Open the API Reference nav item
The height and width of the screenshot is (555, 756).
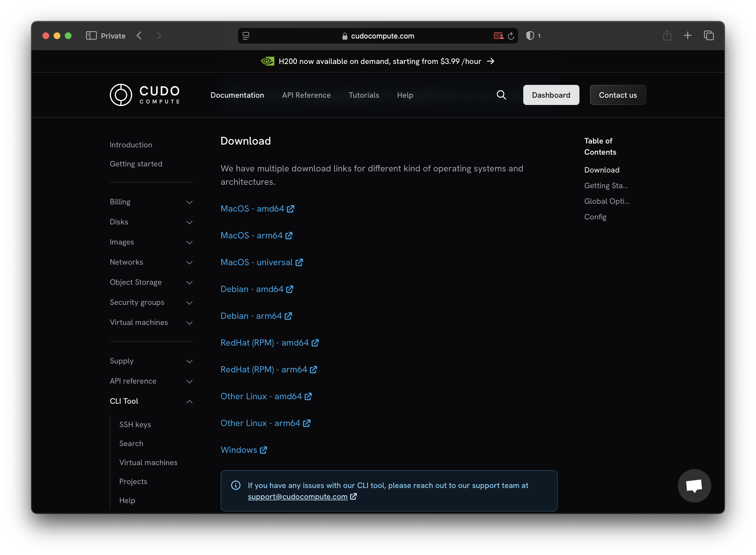(x=306, y=95)
